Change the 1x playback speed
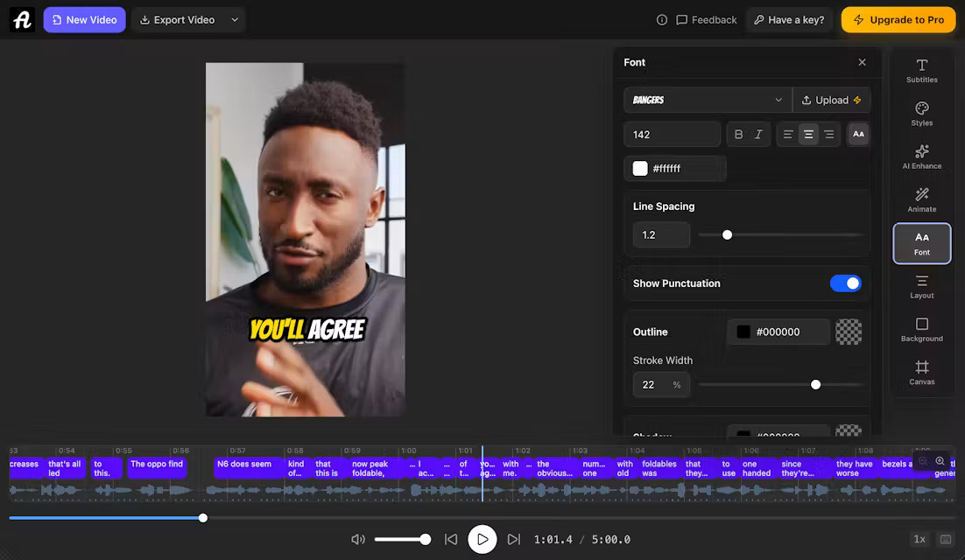Image resolution: width=965 pixels, height=560 pixels. coord(919,539)
